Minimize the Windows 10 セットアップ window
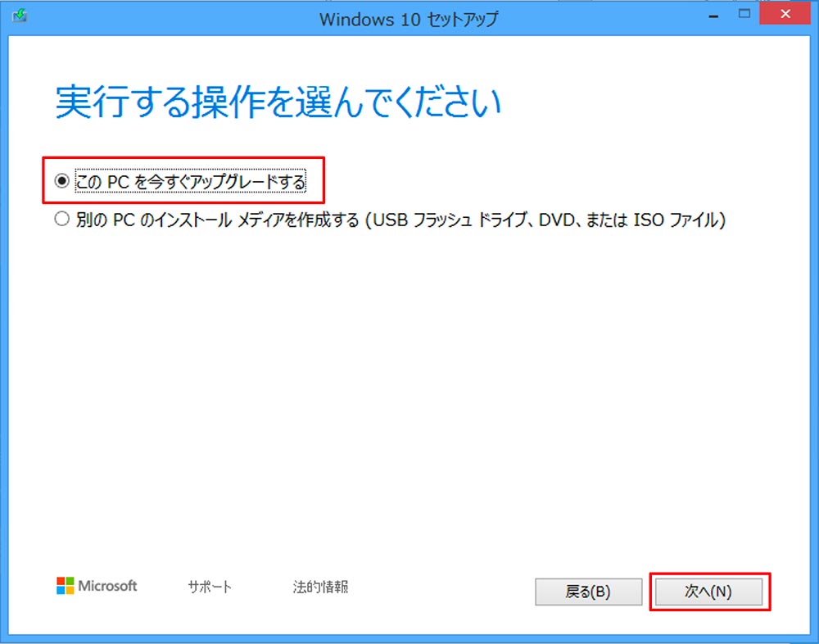This screenshot has width=819, height=644. (x=713, y=16)
